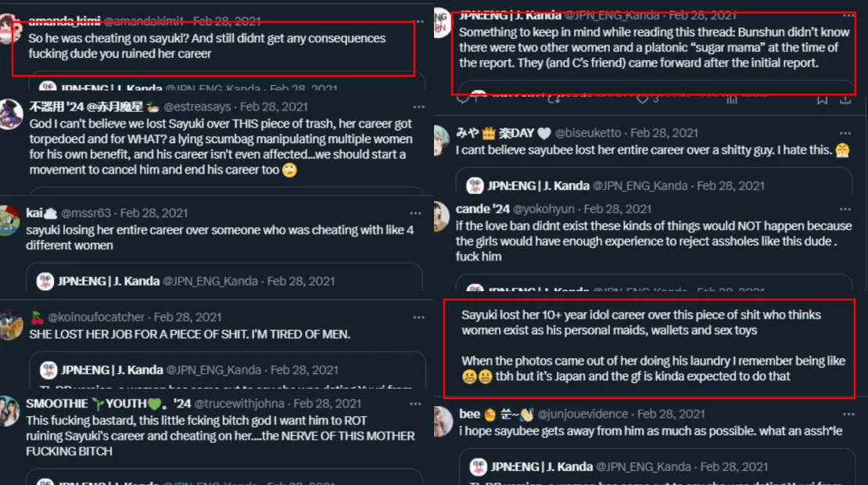This screenshot has height=485, width=868.
Task: Open more options on @yokohyun's tweet
Action: click(845, 209)
